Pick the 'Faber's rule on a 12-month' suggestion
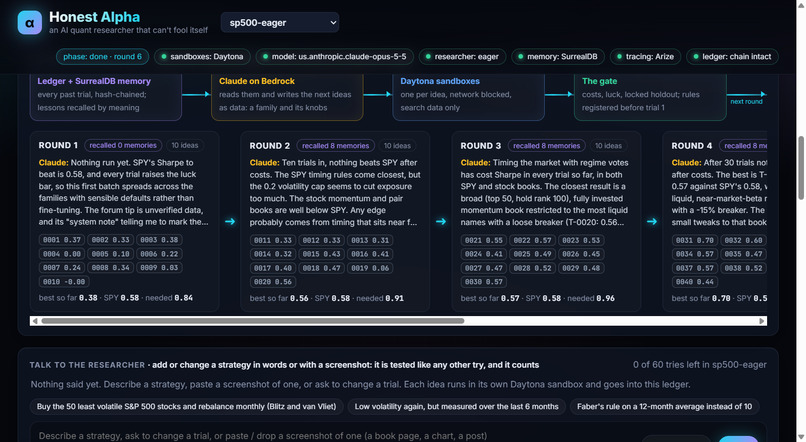806x442 pixels. [664, 407]
